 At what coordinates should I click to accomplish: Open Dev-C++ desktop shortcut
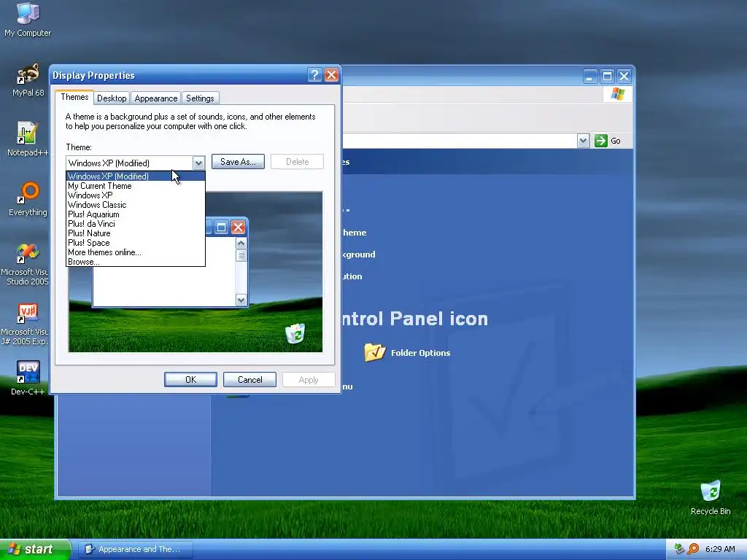[x=28, y=378]
